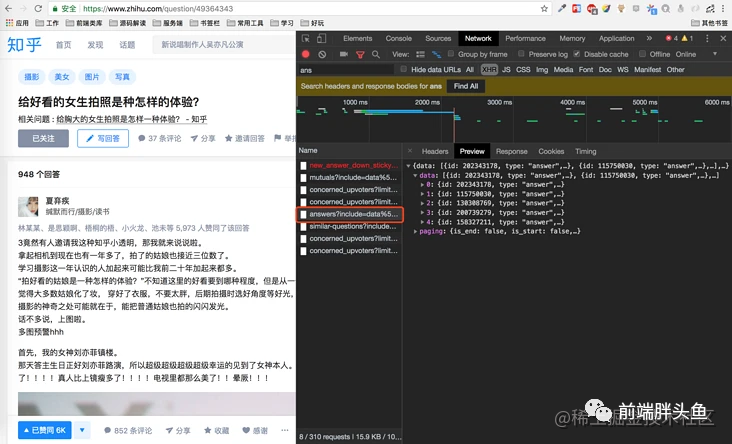This screenshot has height=444, width=732.
Task: Uncheck Disable cache
Action: pyautogui.click(x=577, y=54)
